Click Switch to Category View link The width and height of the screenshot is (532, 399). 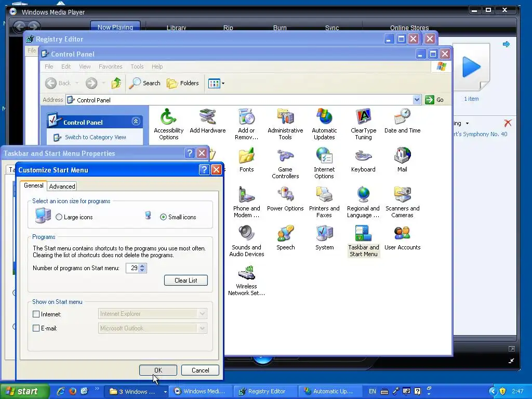click(x=96, y=137)
